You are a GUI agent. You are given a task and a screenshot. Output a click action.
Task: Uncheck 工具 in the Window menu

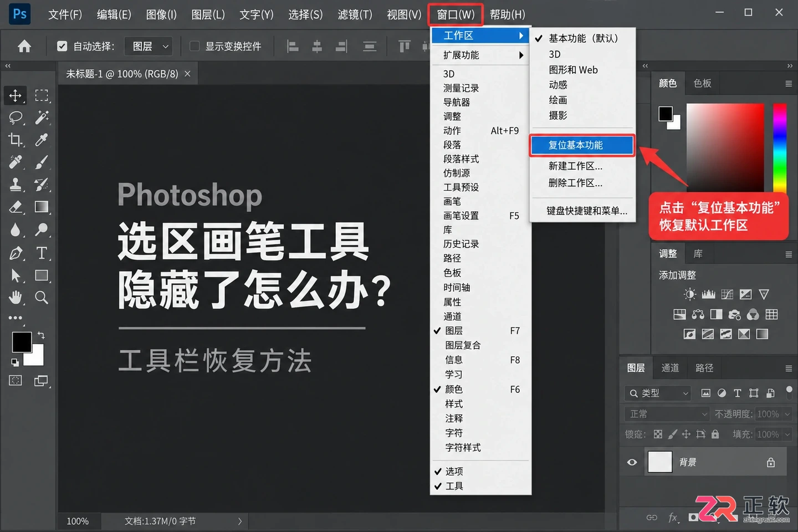tap(481, 486)
